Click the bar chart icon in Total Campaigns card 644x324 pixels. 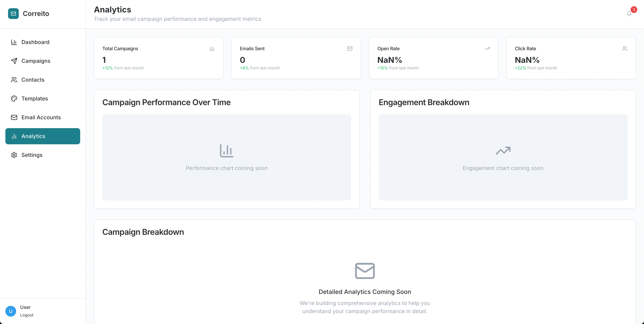tap(212, 49)
